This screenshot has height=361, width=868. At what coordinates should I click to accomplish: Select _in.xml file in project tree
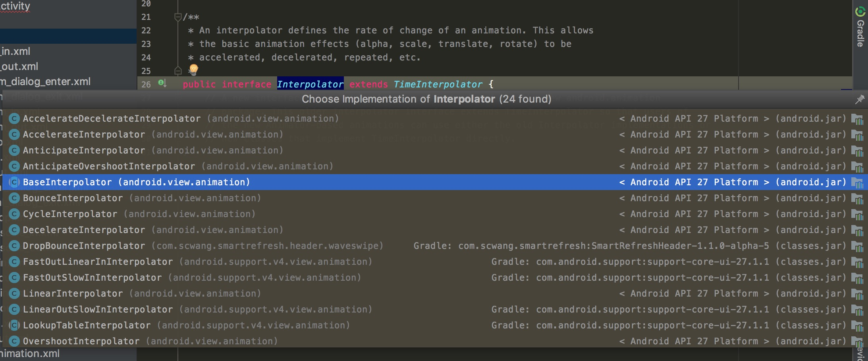pyautogui.click(x=15, y=51)
